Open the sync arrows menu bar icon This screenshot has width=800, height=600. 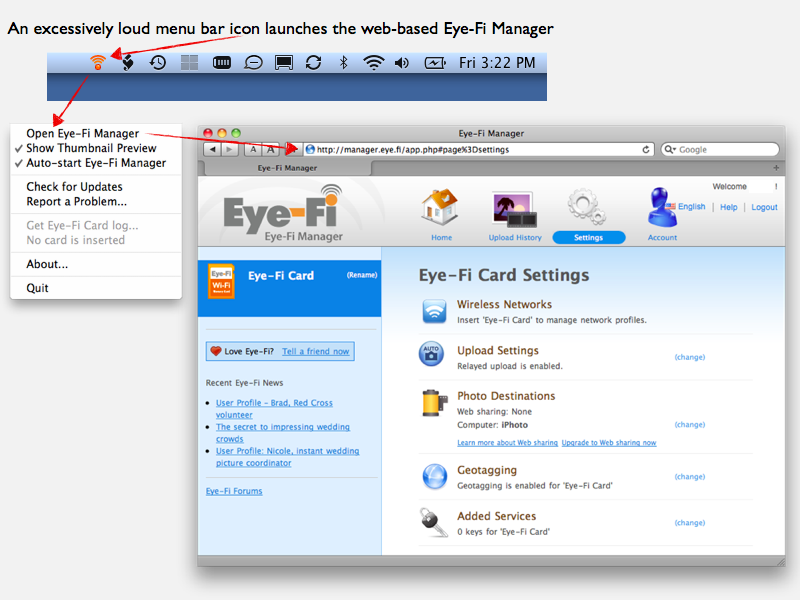click(x=313, y=62)
